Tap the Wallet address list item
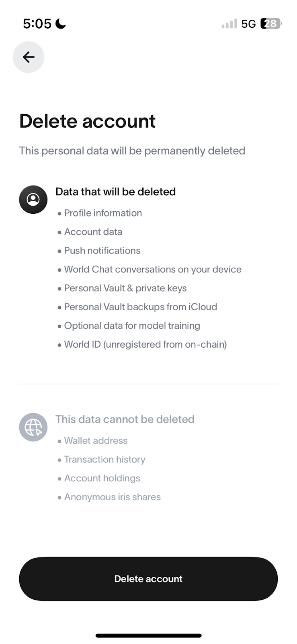Image resolution: width=297 pixels, height=644 pixels. click(x=96, y=441)
